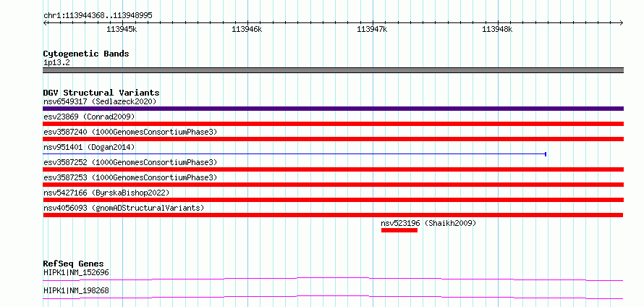The height and width of the screenshot is (307, 644).
Task: Open the esv23869 (Conrad2009) label
Action: 89,117
